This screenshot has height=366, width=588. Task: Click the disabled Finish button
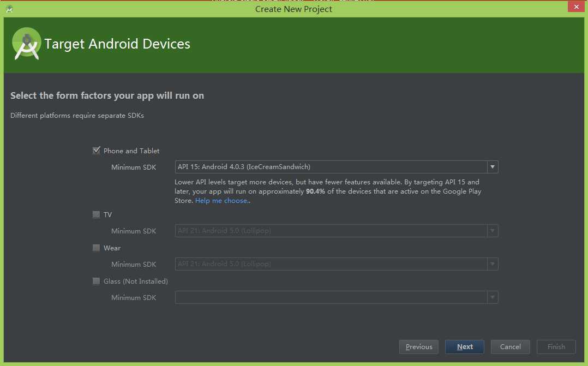coord(556,347)
